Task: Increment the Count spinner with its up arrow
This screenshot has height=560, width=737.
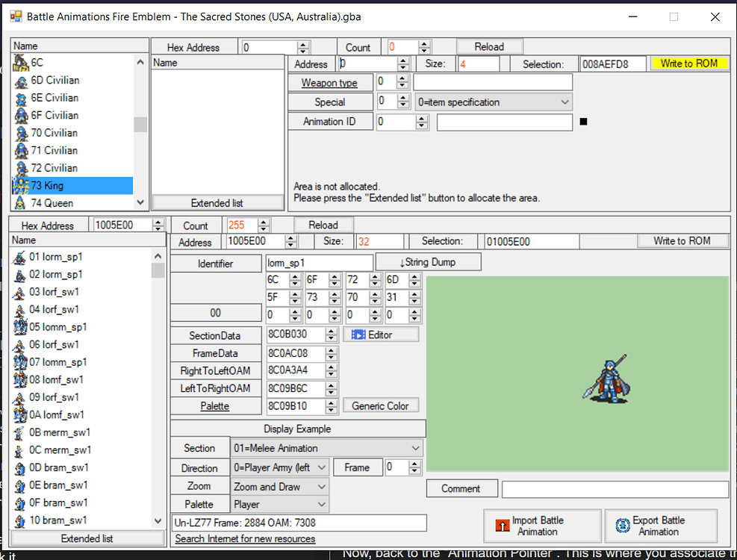Action: (x=425, y=43)
